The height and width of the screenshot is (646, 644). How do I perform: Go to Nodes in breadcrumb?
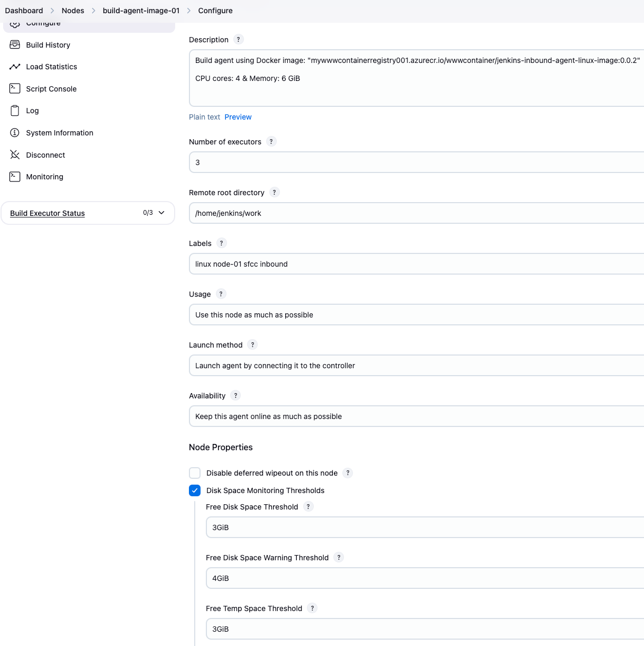[73, 11]
